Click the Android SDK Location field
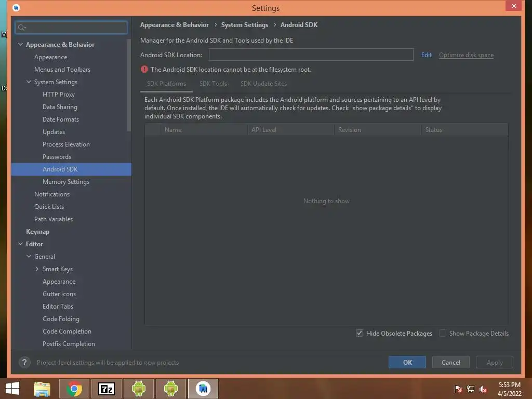 (x=311, y=55)
